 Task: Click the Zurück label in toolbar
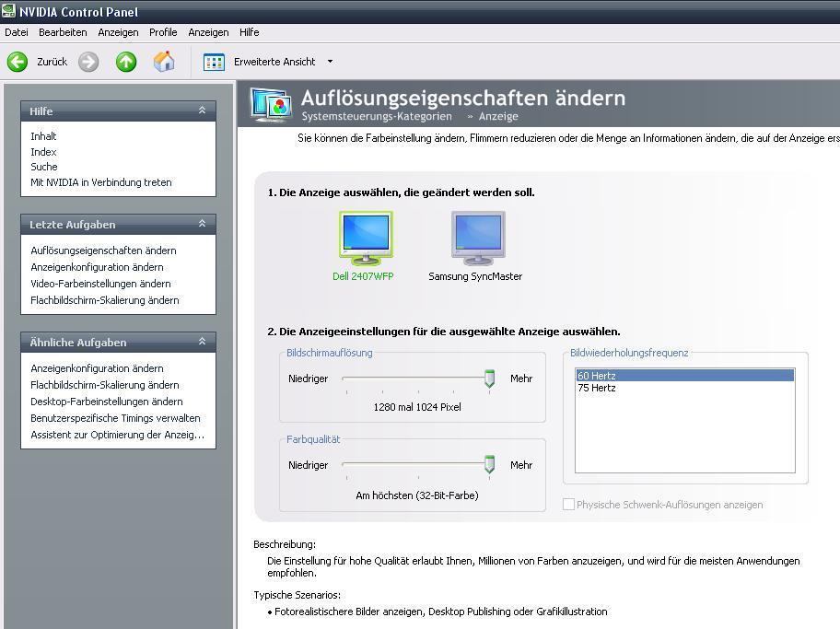[52, 62]
